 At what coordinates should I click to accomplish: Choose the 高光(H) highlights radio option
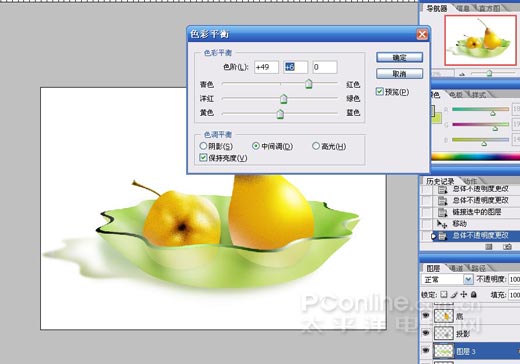pyautogui.click(x=316, y=146)
